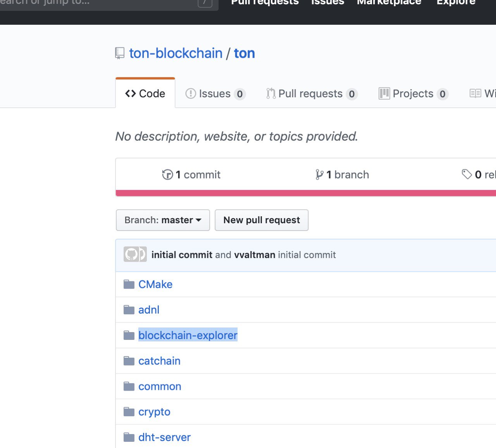Open the crypto folder link

[x=154, y=412]
